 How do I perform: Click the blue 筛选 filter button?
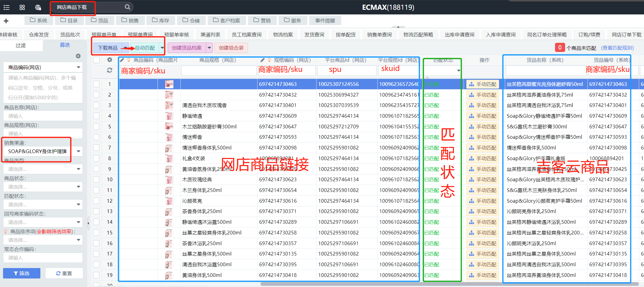coord(22,273)
